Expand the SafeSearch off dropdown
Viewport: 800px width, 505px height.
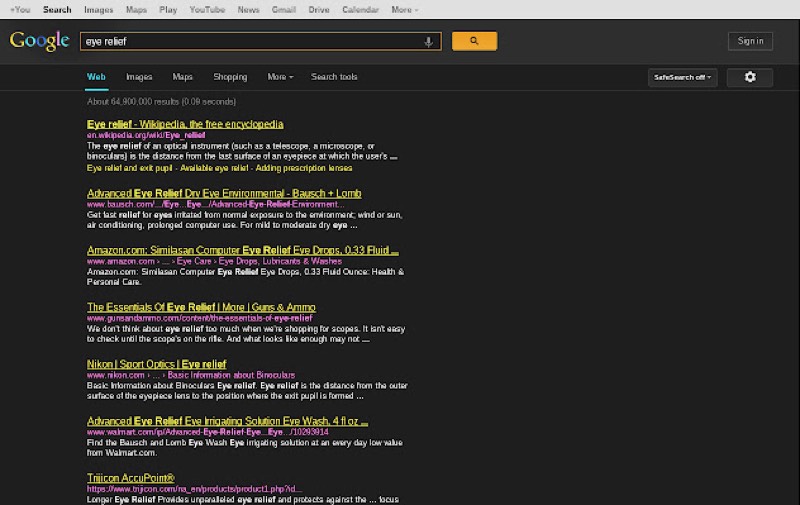pos(683,77)
